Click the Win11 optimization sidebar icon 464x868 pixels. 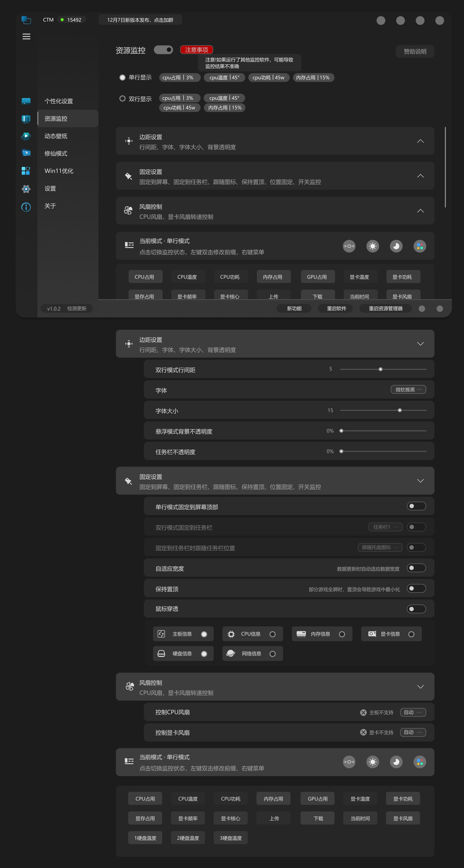(x=26, y=171)
